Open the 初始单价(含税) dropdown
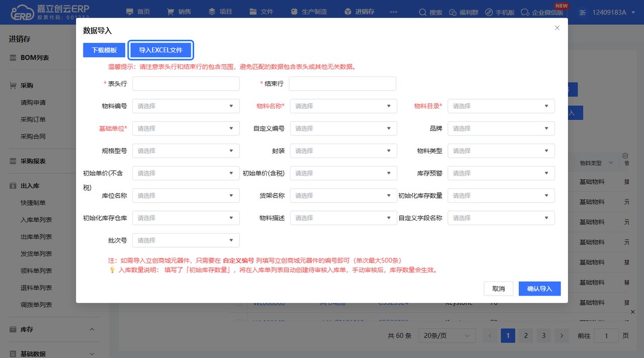The width and height of the screenshot is (644, 358). (x=343, y=173)
